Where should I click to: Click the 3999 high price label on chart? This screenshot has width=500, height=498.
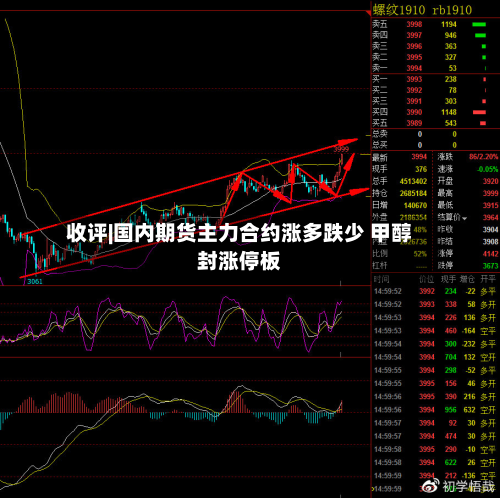(341, 149)
